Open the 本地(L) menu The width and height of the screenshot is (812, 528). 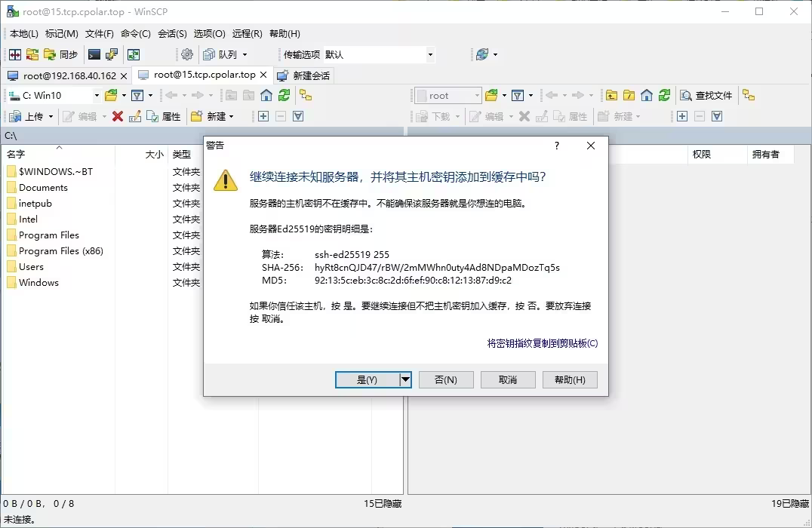tap(24, 34)
